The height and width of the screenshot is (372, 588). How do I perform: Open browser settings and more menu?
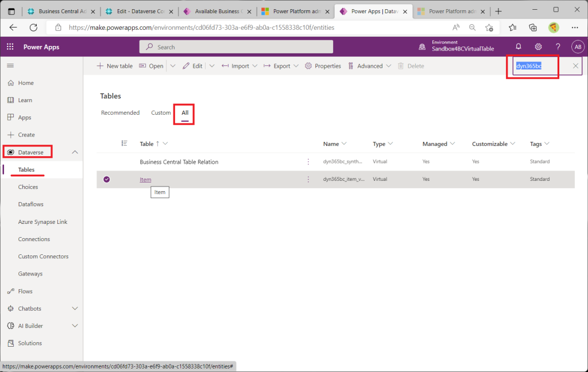[574, 28]
